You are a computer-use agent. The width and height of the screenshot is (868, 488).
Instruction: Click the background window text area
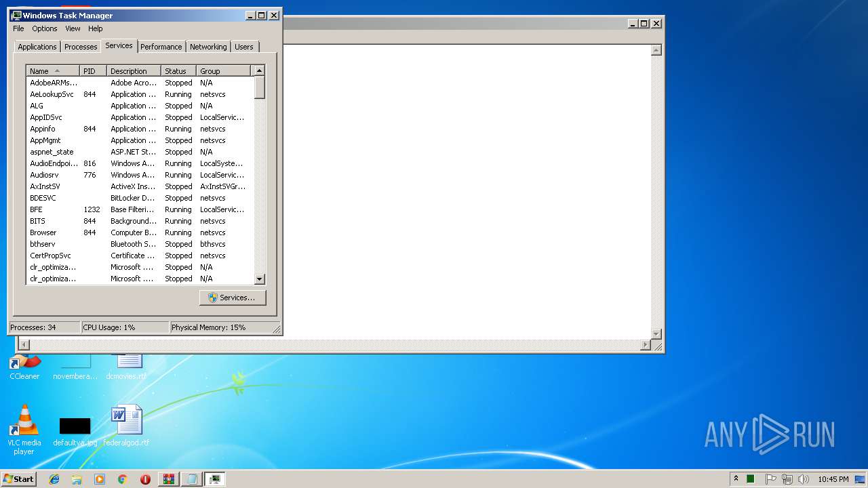click(467, 192)
